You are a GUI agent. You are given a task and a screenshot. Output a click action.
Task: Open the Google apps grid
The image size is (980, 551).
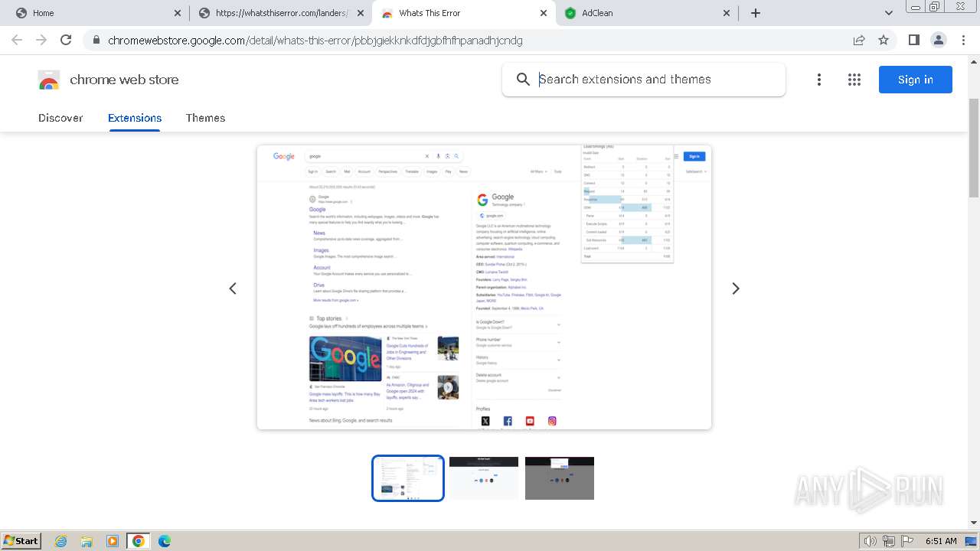pyautogui.click(x=854, y=80)
